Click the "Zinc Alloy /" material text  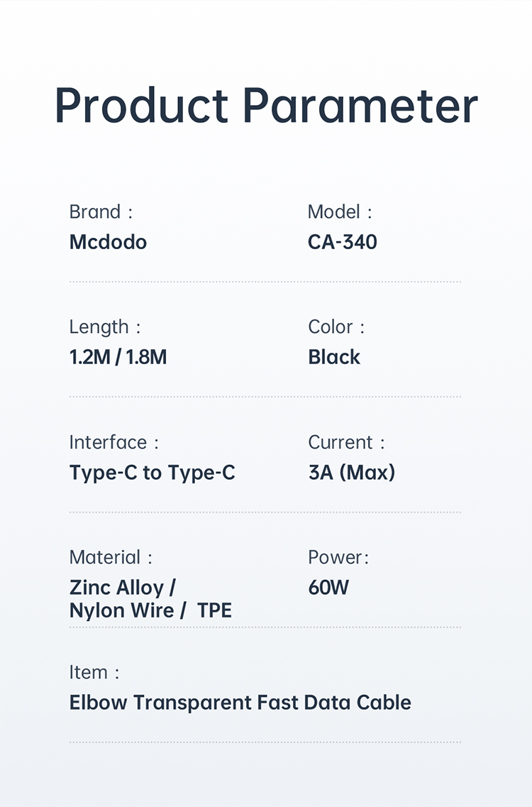(122, 588)
